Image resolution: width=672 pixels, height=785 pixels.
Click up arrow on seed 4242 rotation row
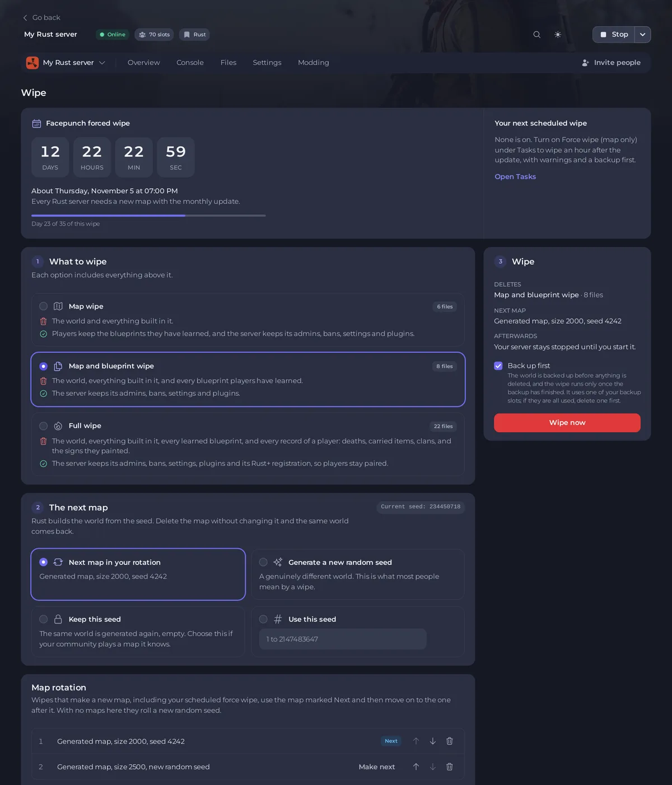coord(416,741)
